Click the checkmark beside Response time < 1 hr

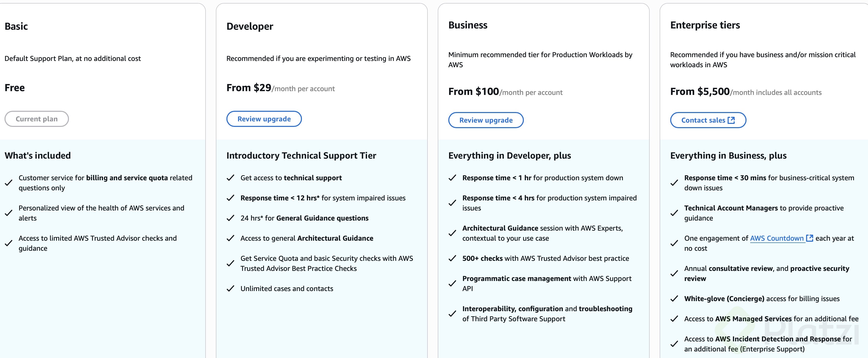pos(452,178)
